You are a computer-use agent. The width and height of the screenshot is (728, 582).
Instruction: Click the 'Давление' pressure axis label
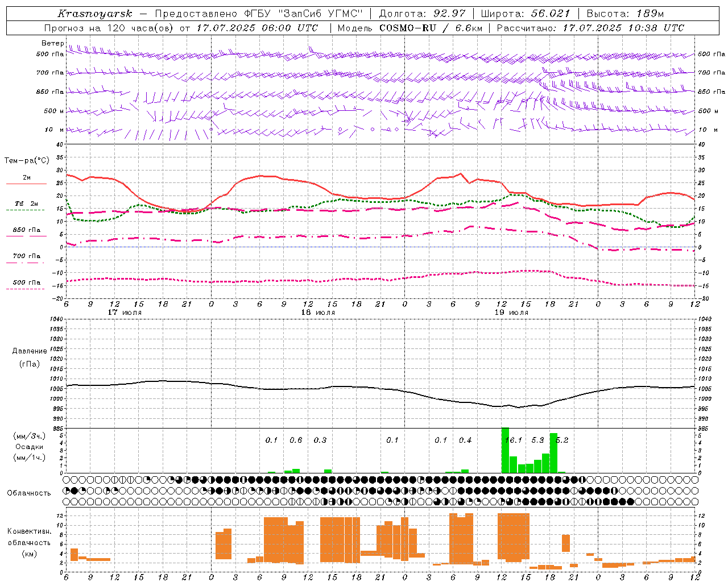(30, 351)
